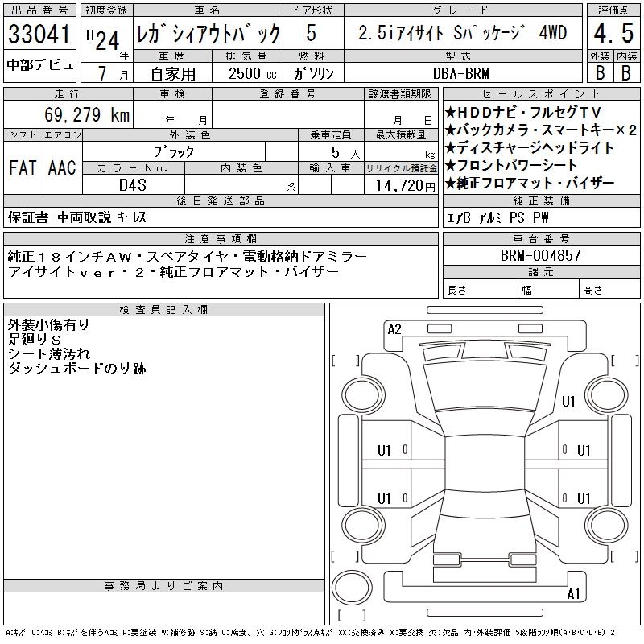Screen dimensions: 644x644
Task: Click first registration year H24
Action: (103, 40)
